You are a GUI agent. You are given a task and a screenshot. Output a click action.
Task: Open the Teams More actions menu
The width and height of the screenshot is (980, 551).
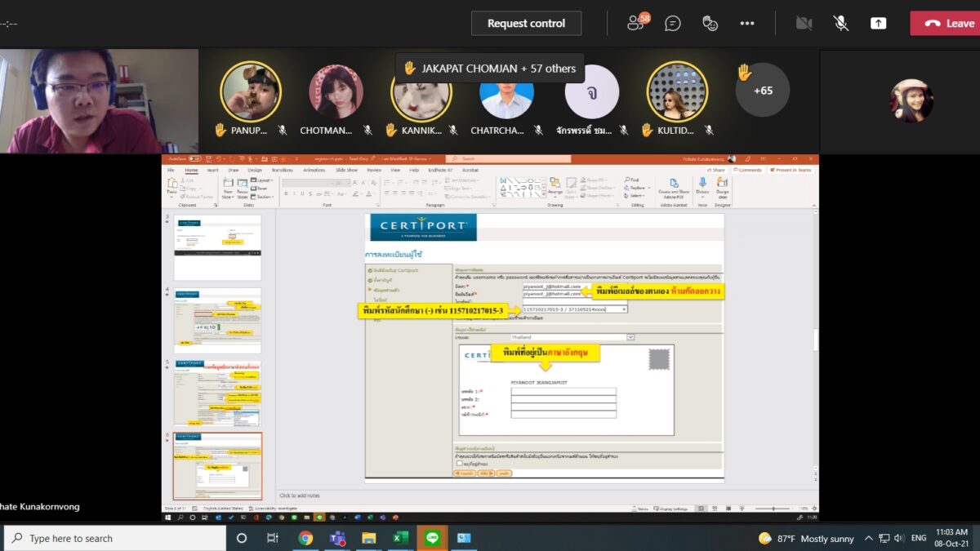pos(747,24)
